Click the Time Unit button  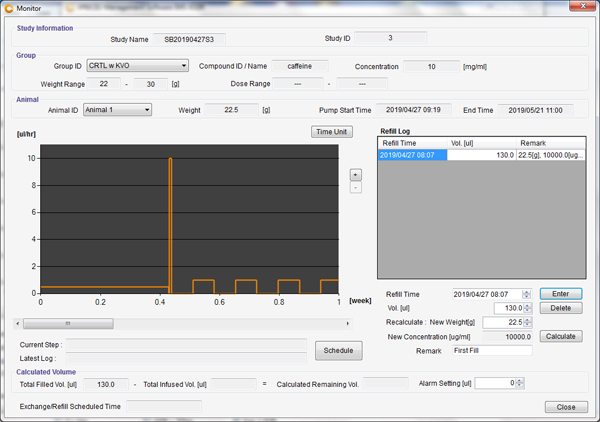331,132
